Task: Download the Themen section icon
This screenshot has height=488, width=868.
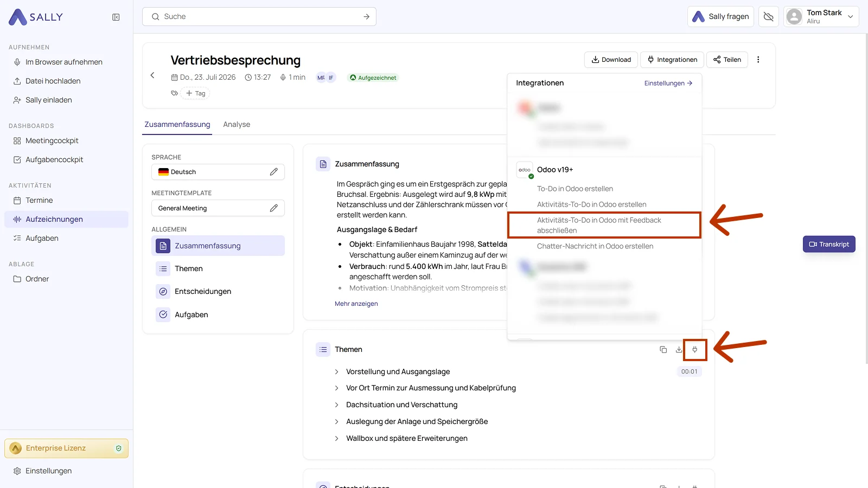Action: tap(679, 350)
